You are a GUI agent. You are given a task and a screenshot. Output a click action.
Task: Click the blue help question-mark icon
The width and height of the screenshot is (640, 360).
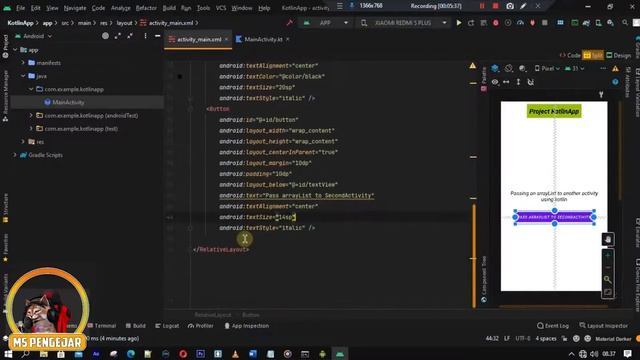[x=615, y=82]
